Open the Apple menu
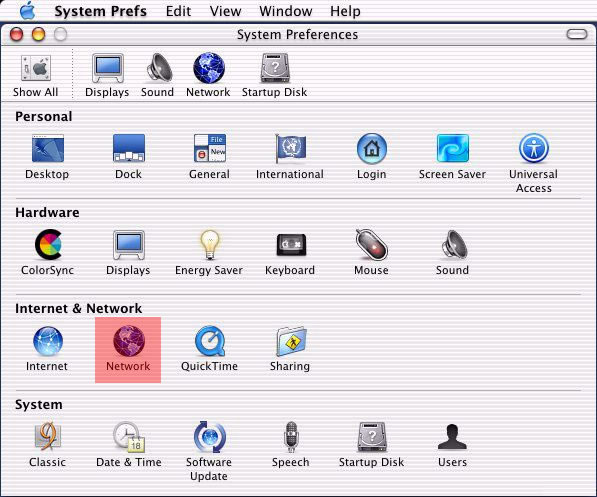Image resolution: width=597 pixels, height=497 pixels. pyautogui.click(x=27, y=11)
